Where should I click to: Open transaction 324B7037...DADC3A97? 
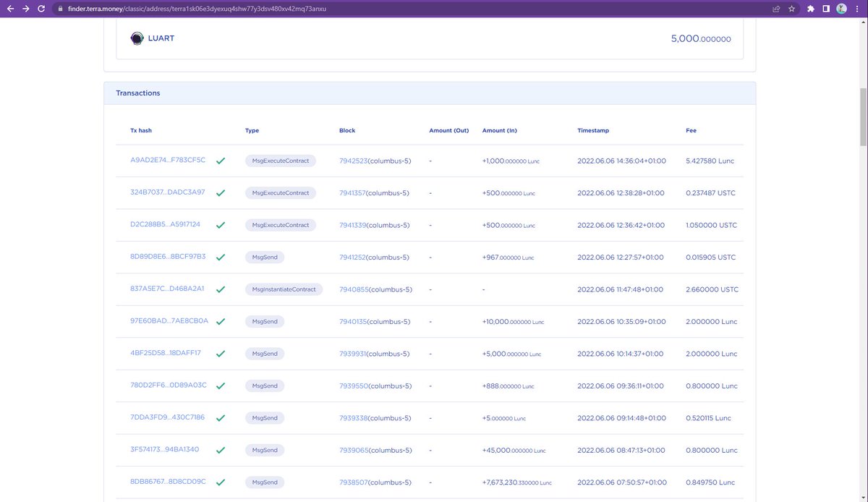[168, 192]
